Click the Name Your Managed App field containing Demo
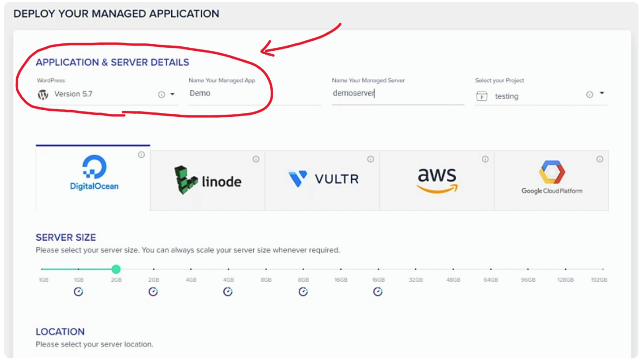Screen dimensions: 642x364 254,94
